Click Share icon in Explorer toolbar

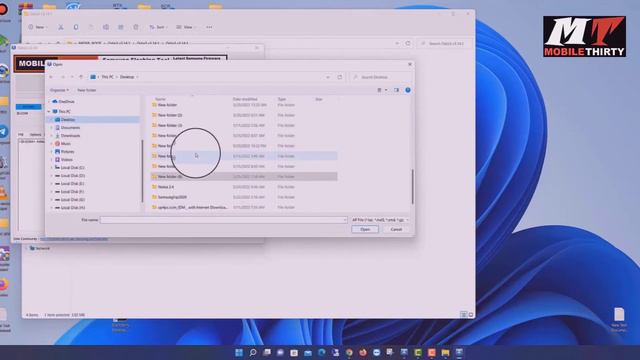pos(121,27)
